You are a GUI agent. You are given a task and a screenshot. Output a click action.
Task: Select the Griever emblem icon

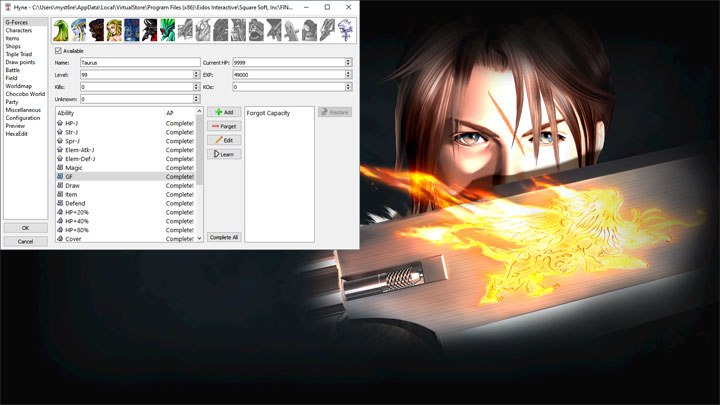click(345, 30)
